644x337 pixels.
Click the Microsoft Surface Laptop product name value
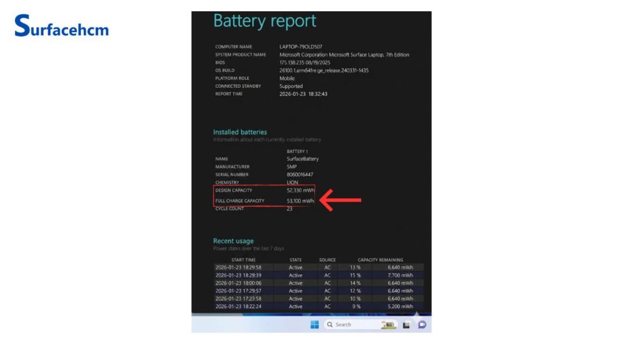[344, 55]
